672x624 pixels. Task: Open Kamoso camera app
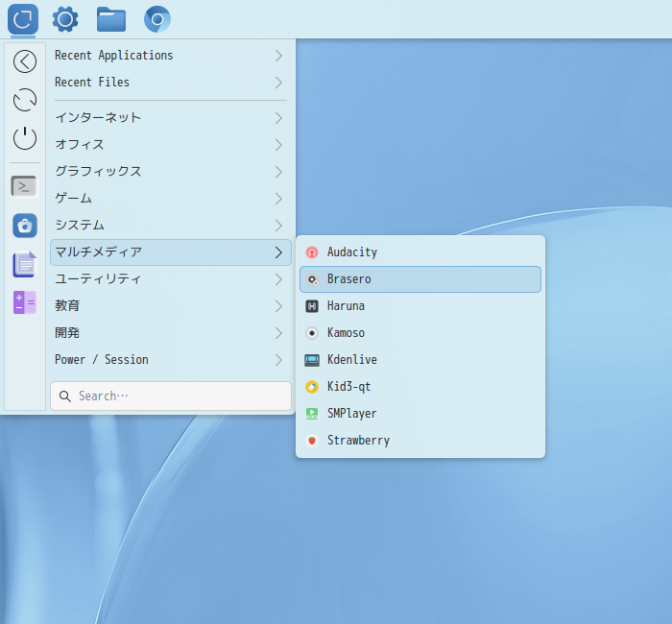pyautogui.click(x=346, y=333)
